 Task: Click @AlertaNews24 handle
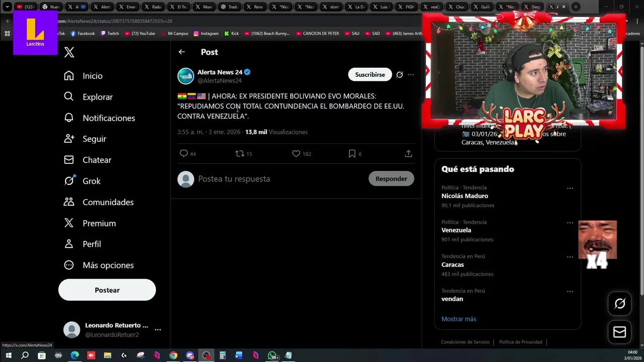219,80
